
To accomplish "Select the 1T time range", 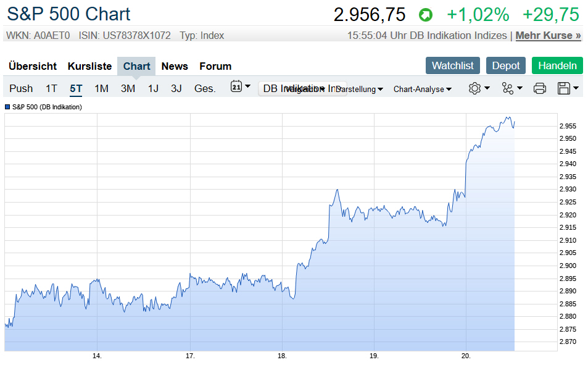I will 51,88.
